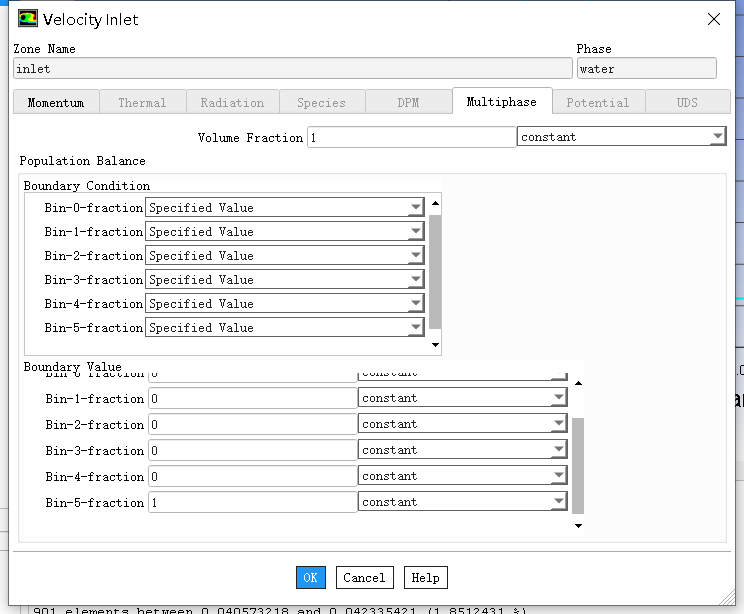Click the Bin-5-fraction boundary value field
This screenshot has height=614, width=744.
pyautogui.click(x=252, y=502)
